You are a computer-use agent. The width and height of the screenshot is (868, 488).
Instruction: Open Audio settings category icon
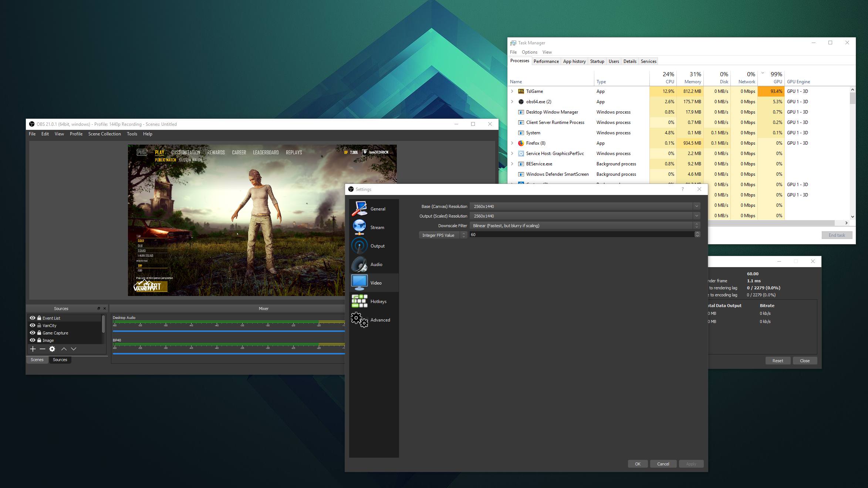(359, 264)
